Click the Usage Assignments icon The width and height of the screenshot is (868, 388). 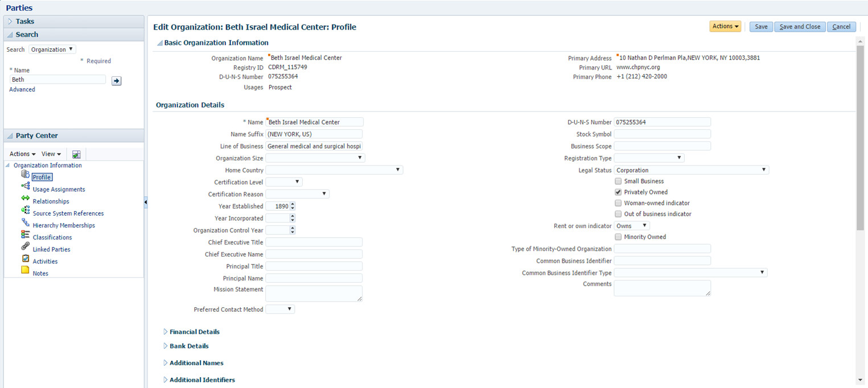25,186
